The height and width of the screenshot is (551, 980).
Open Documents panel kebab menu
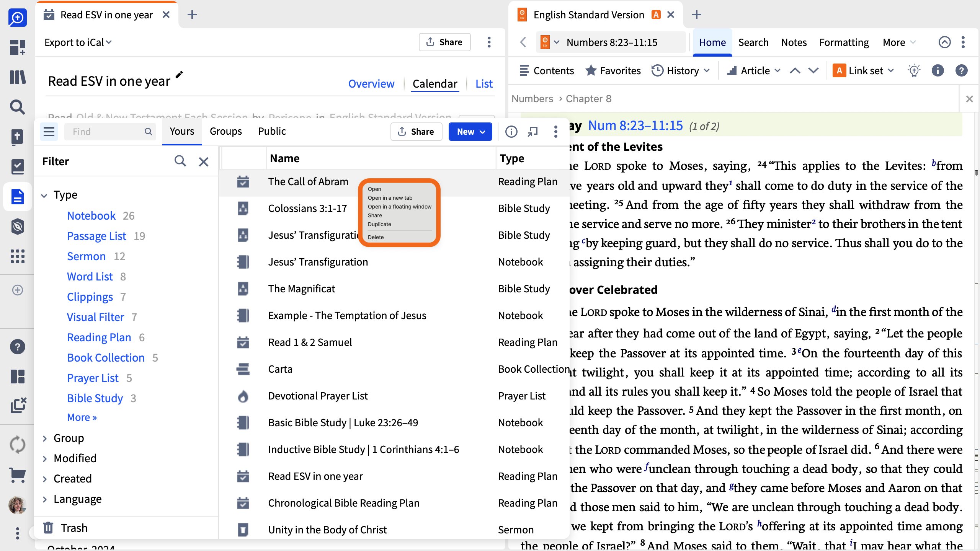click(x=556, y=132)
